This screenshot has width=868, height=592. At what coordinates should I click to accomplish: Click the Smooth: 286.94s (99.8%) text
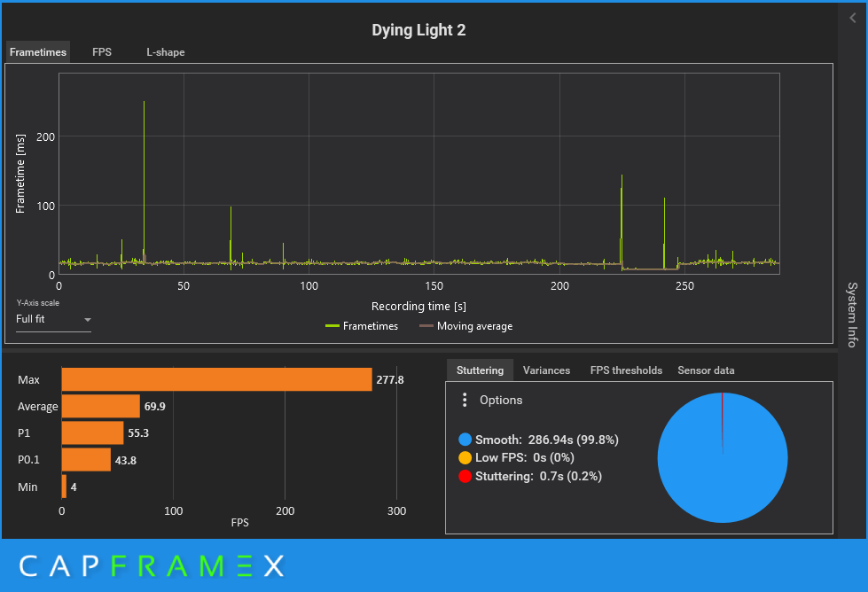coord(546,440)
